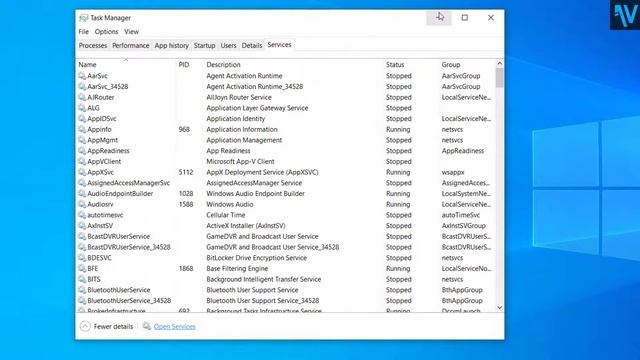Click the wsappx group cell

(453, 172)
